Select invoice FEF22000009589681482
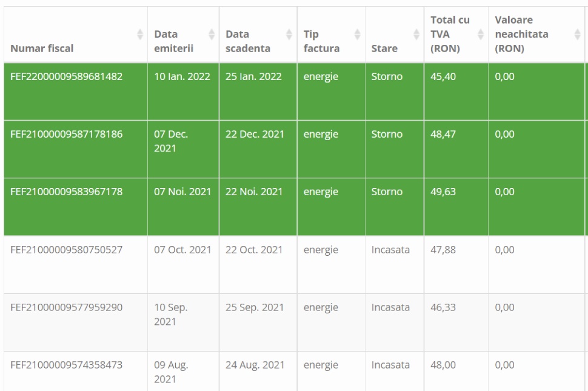Image resolution: width=588 pixels, height=391 pixels. pyautogui.click(x=67, y=78)
